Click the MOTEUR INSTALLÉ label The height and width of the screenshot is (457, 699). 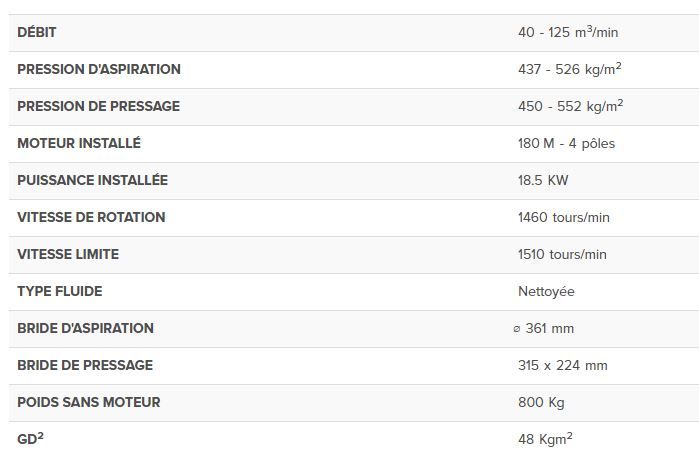coord(79,144)
